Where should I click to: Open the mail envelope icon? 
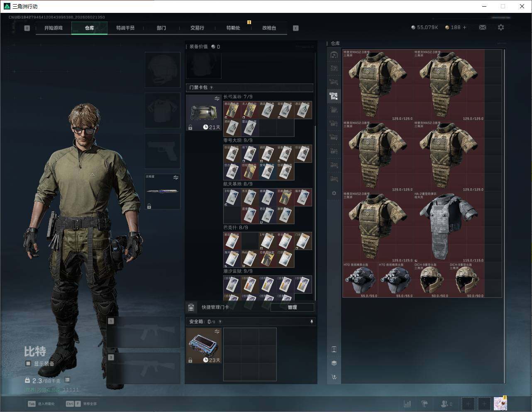(x=483, y=27)
